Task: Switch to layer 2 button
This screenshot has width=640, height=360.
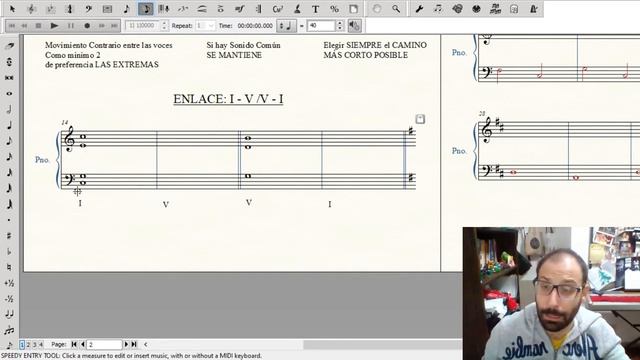Action: [x=28, y=344]
